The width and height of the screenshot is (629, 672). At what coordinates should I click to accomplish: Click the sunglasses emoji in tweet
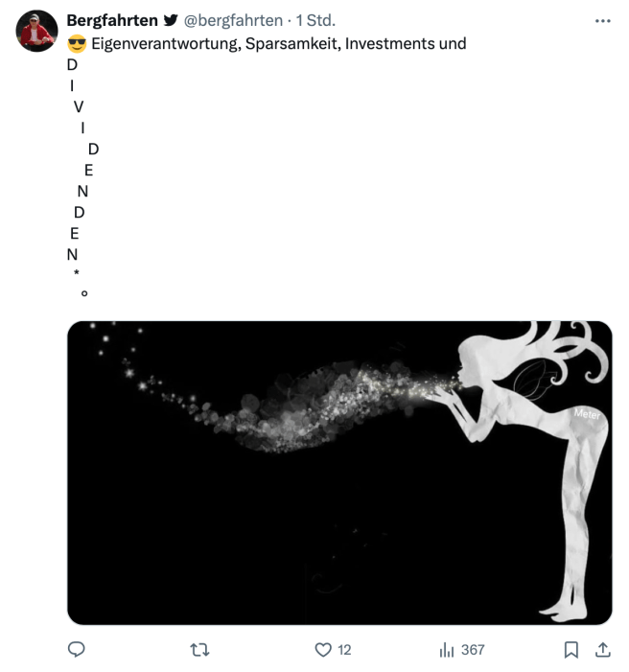point(77,44)
